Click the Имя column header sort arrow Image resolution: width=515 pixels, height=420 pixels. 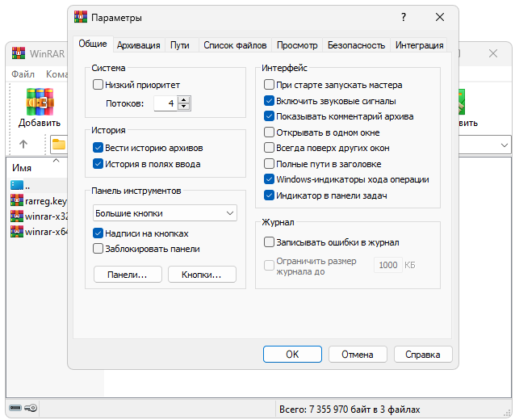click(x=57, y=161)
